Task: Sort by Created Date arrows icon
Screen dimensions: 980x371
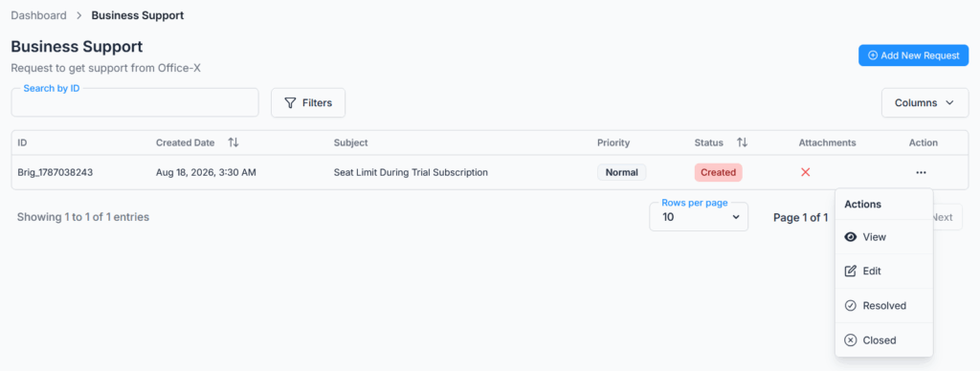Action: [x=234, y=142]
